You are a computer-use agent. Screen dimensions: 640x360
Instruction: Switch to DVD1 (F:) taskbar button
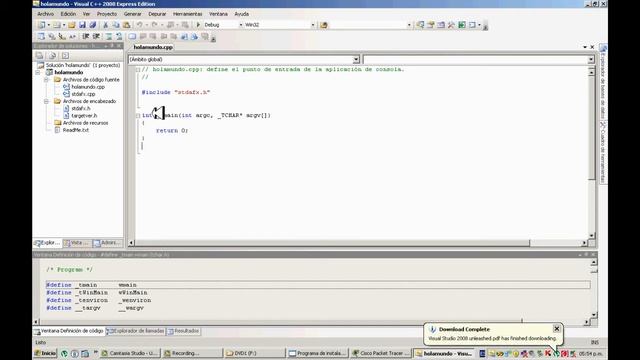(x=254, y=353)
